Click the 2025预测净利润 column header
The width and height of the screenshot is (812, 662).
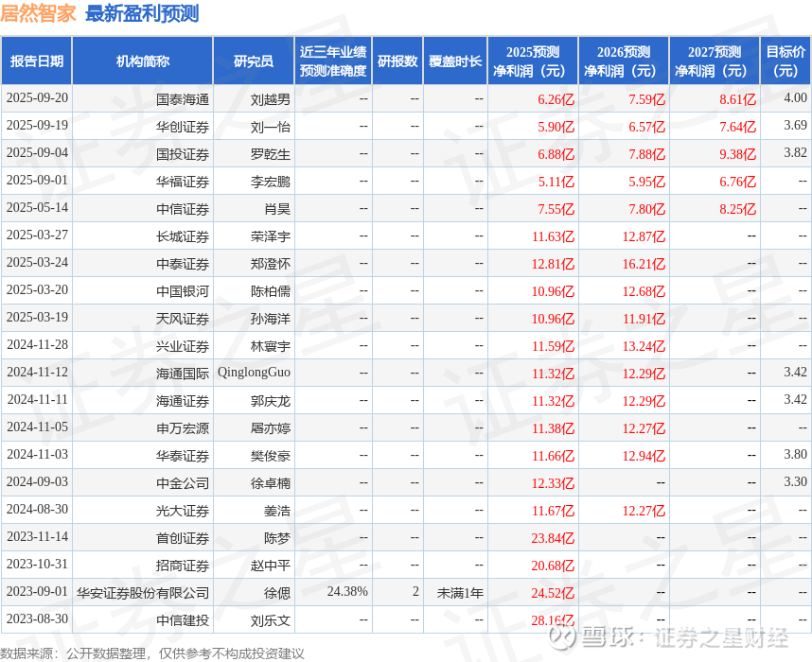533,61
